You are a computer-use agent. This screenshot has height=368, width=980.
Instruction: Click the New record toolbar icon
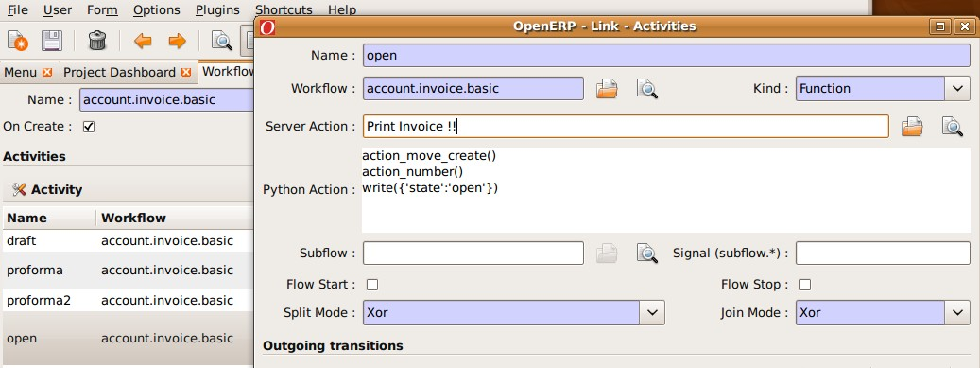tap(18, 42)
